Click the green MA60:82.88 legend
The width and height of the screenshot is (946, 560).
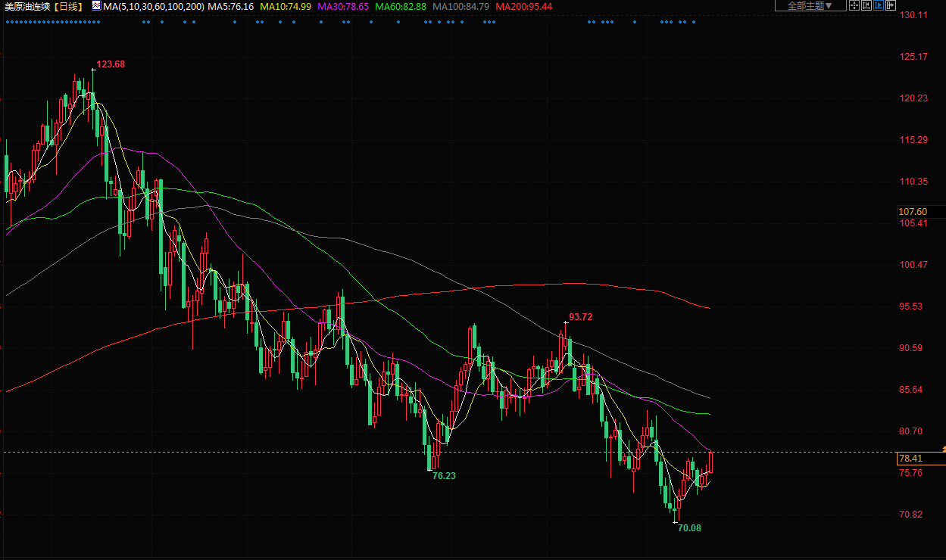tap(400, 6)
